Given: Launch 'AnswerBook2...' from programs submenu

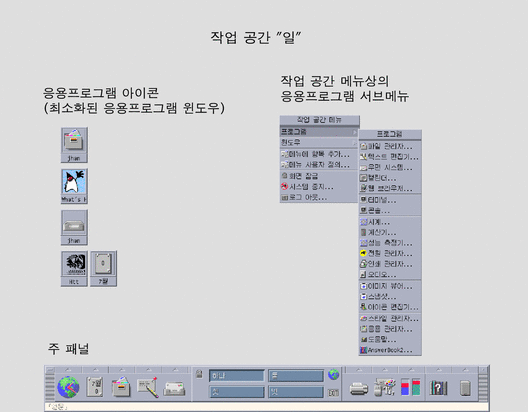Looking at the screenshot, I should click(390, 350).
